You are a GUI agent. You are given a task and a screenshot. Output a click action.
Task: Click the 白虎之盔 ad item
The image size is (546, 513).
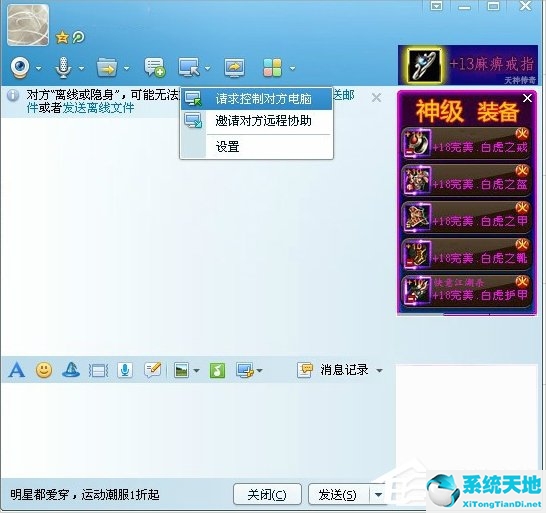point(466,180)
